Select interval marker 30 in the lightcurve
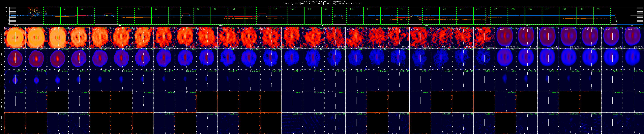 coord(598,9)
